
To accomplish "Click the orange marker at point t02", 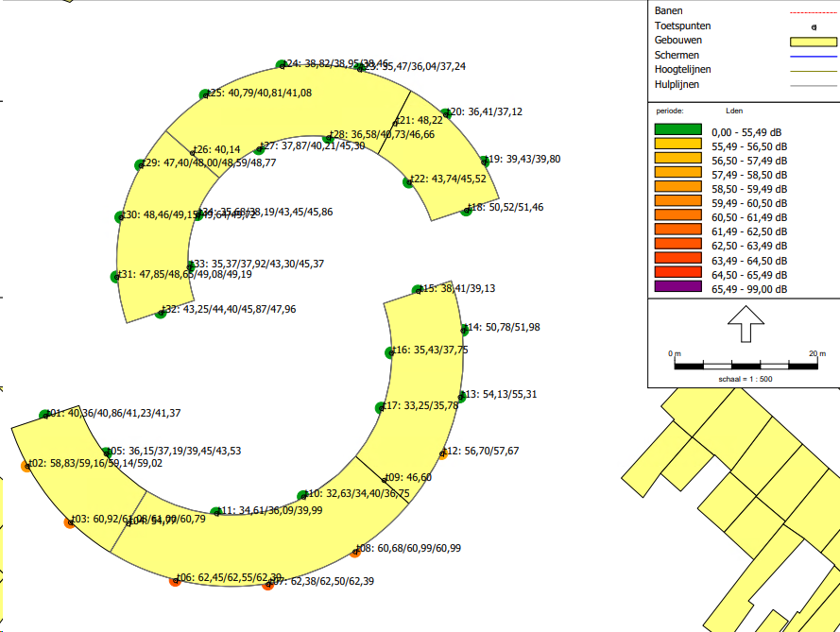I will coord(26,467).
